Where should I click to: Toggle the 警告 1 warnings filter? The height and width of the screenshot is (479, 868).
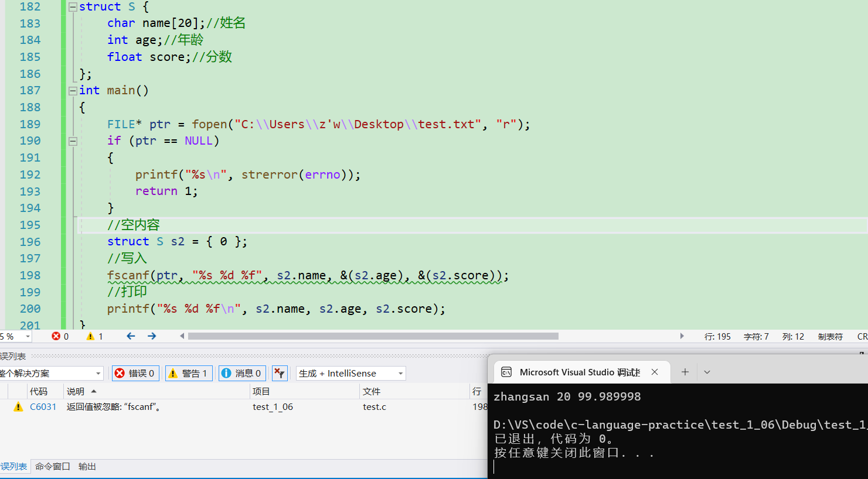pos(189,374)
